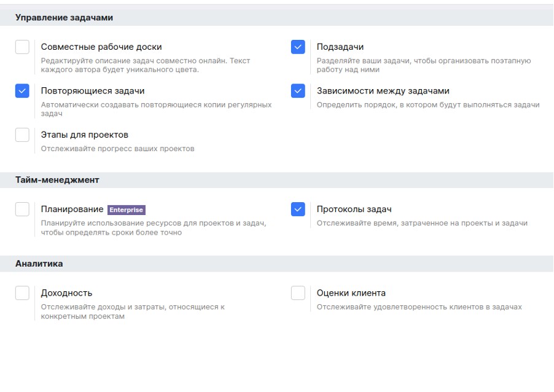This screenshot has width=554, height=392.
Task: Click description 'Отслеживайте прогресс ваших проектов'
Action: point(117,149)
